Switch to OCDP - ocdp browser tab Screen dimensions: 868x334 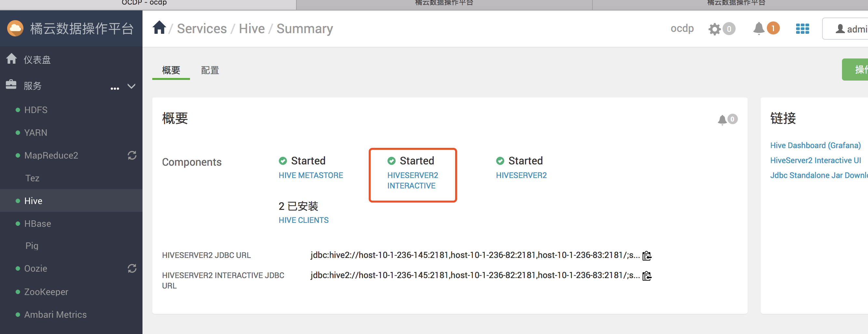pyautogui.click(x=148, y=4)
